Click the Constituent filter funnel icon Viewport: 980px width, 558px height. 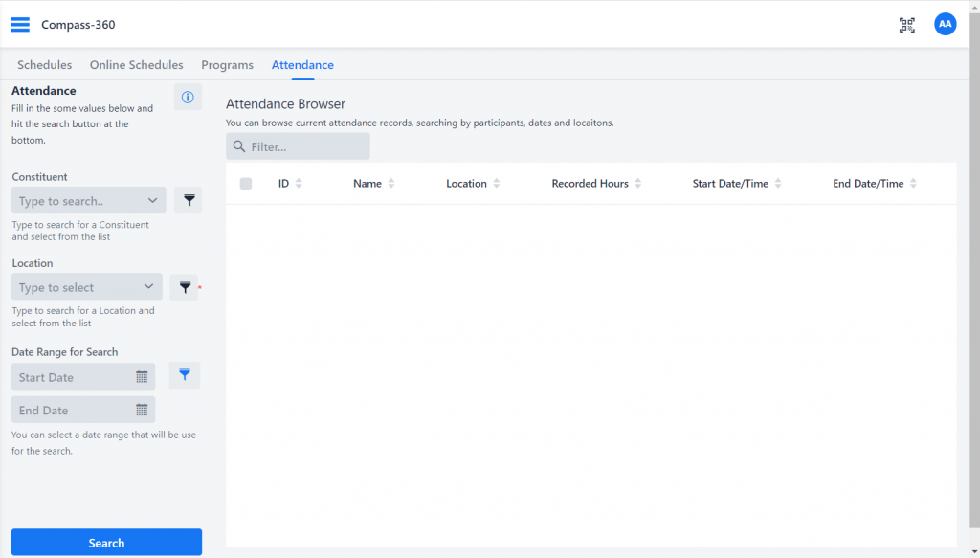tap(189, 200)
